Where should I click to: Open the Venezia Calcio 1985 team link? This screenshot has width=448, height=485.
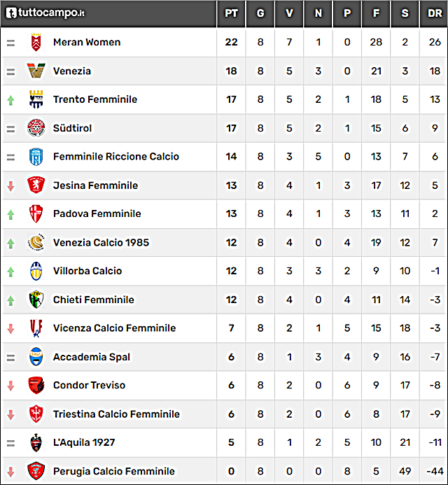point(101,242)
